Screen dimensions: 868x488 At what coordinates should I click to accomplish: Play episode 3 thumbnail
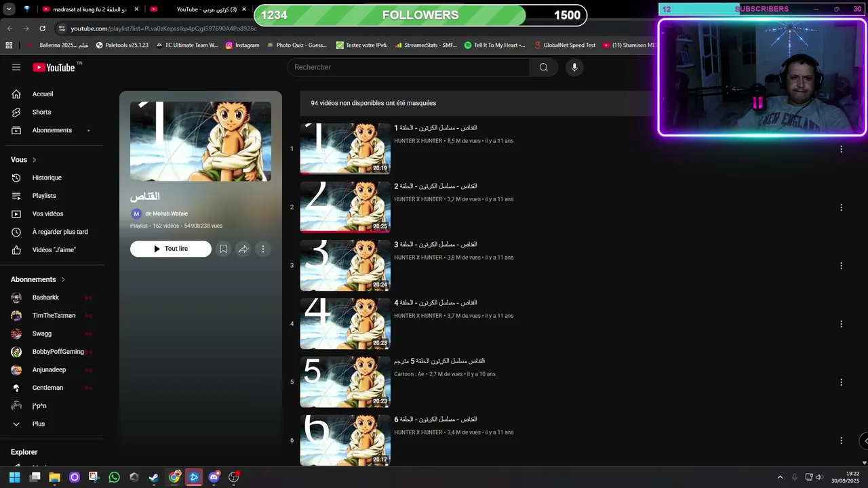[345, 266]
